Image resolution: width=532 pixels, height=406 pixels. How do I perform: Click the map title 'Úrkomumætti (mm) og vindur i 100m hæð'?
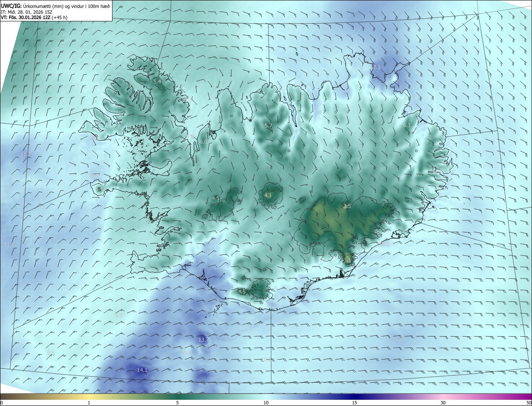[x=66, y=6]
